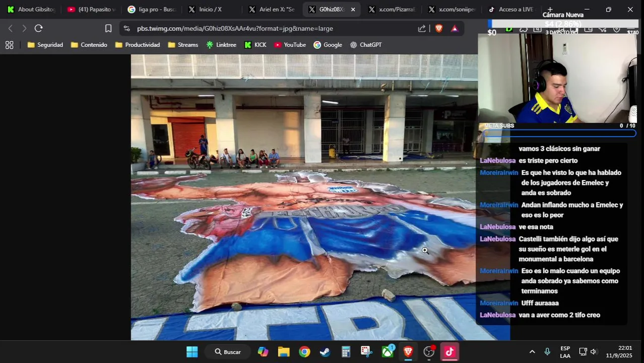The height and width of the screenshot is (363, 644).
Task: Click the browser forward arrow
Action: point(24,28)
